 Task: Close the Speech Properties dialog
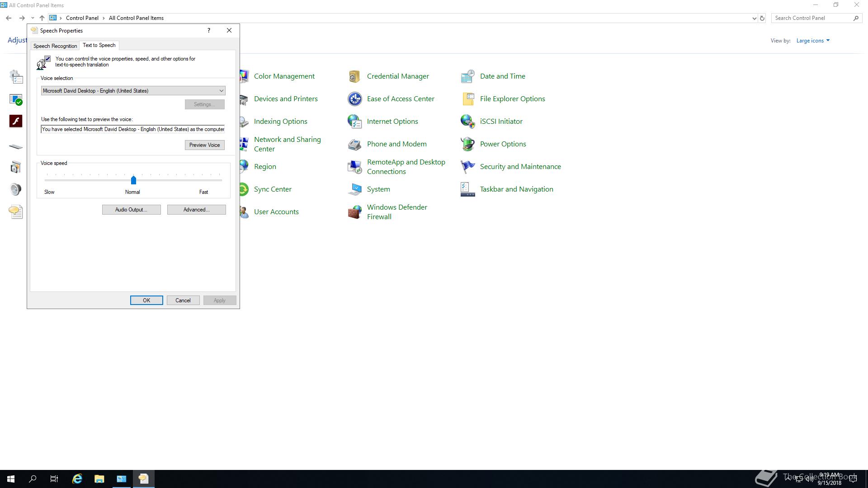click(229, 30)
